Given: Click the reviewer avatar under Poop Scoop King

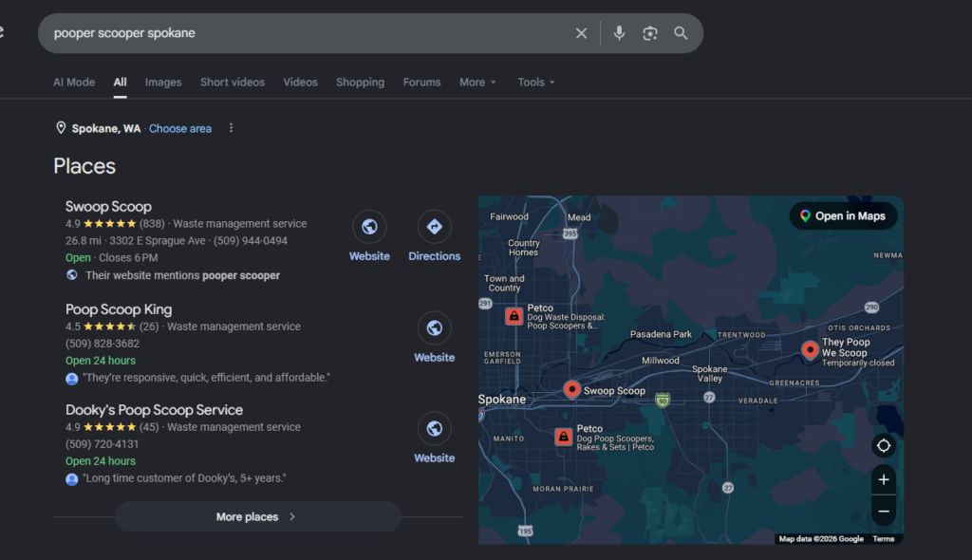Looking at the screenshot, I should (72, 379).
